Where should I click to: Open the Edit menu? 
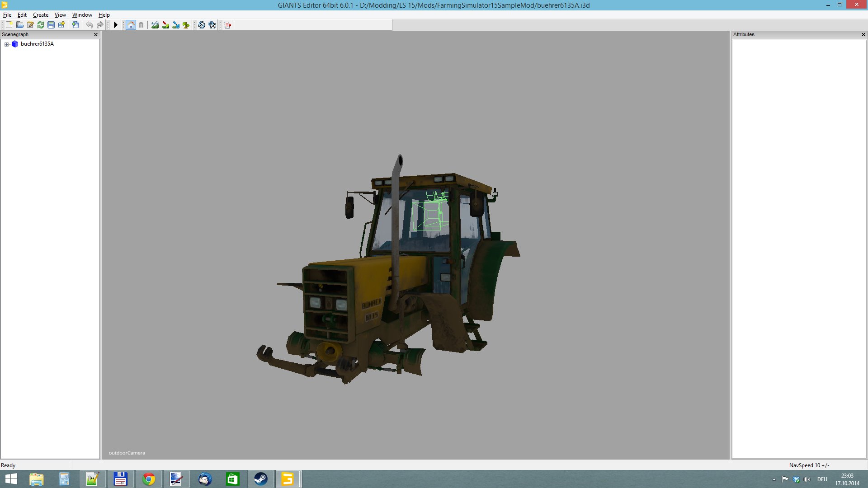pos(22,15)
